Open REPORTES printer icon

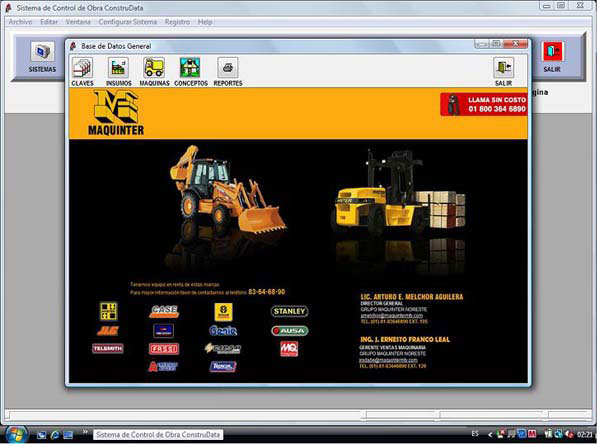click(228, 68)
